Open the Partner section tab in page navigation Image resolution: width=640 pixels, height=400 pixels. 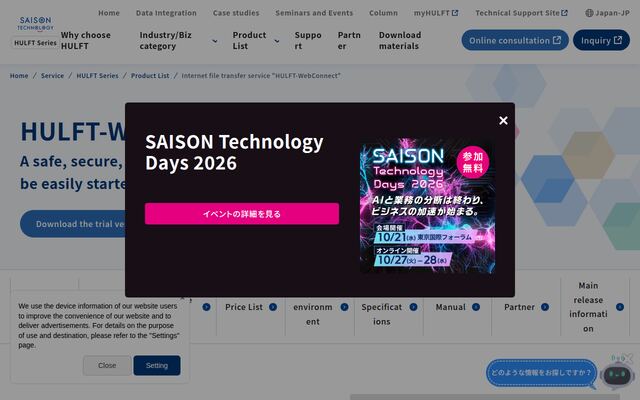coord(519,307)
